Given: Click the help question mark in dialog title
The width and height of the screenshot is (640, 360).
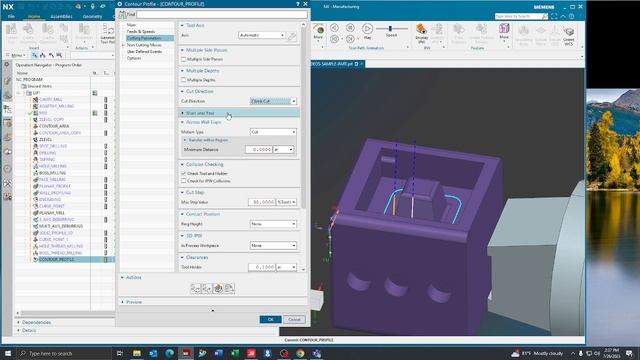Looking at the screenshot, I should click(297, 4).
